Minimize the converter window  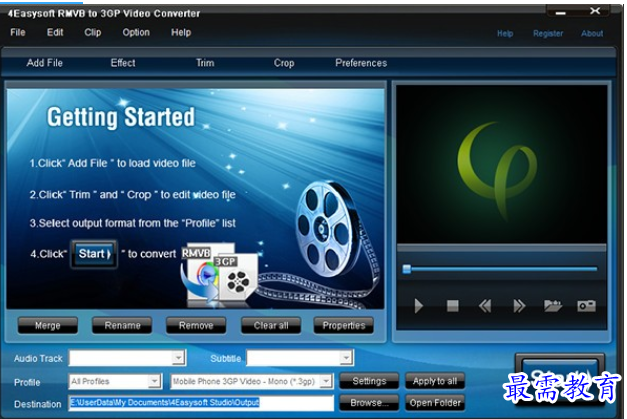[x=561, y=13]
